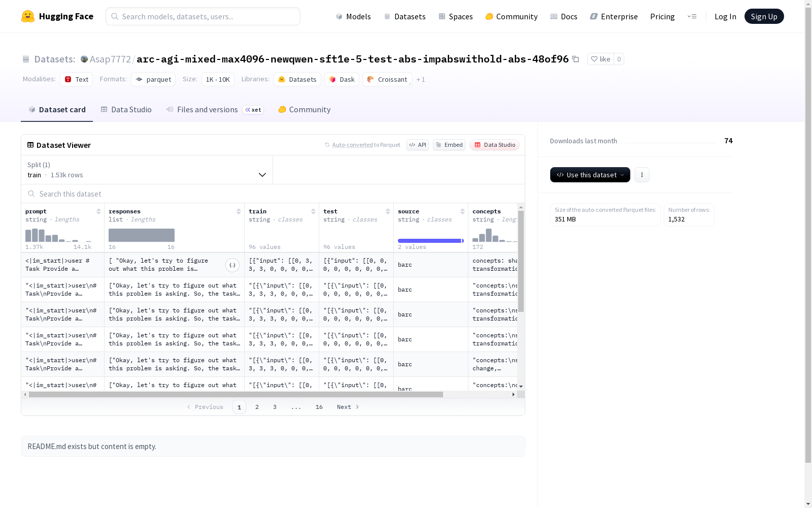Click the Text modality tag

(x=77, y=79)
